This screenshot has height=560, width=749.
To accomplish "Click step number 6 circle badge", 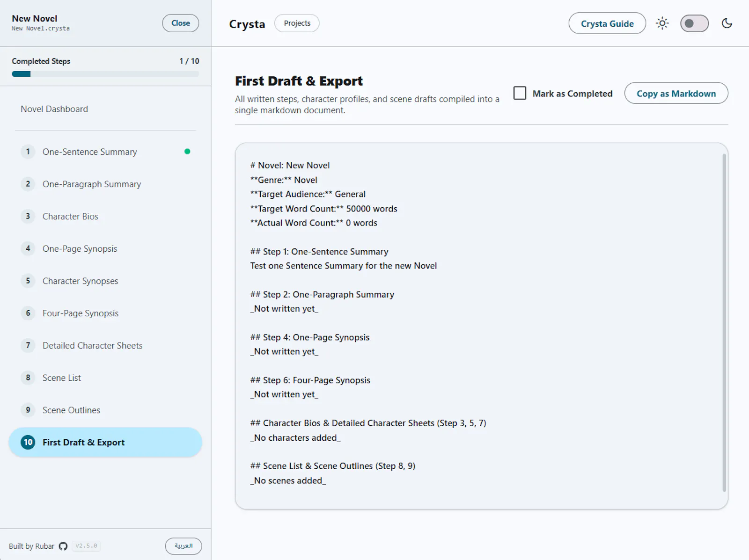I will [28, 313].
